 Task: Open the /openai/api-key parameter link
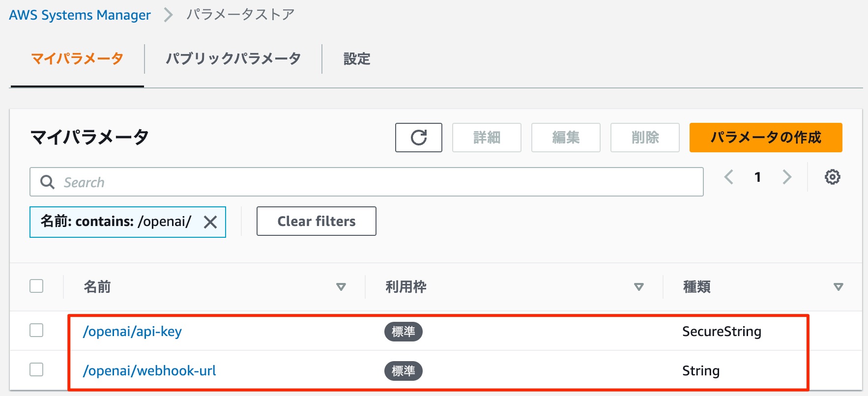pos(132,332)
